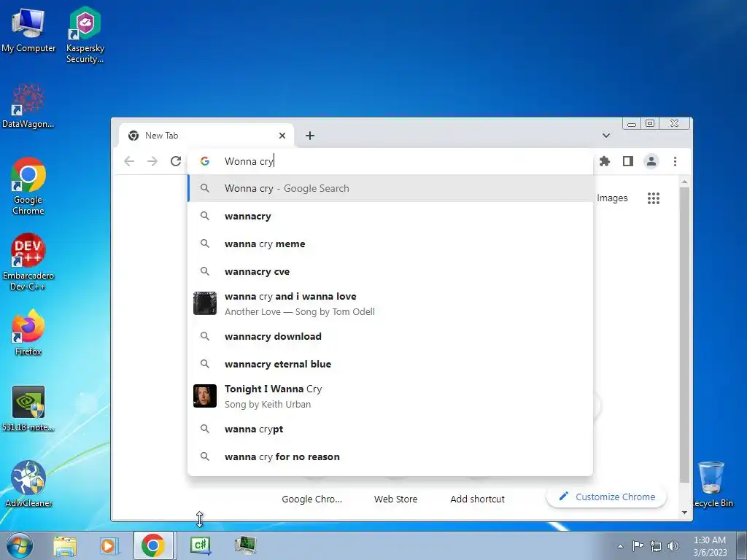Pick 'wanna cry and i wanna love' suggestion
This screenshot has width=747, height=560.
point(391,304)
